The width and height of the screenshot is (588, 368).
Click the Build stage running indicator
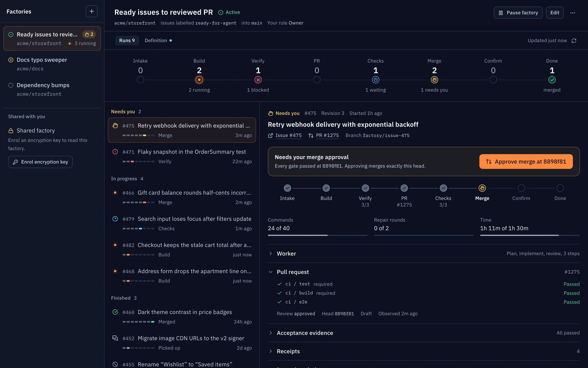tap(199, 80)
